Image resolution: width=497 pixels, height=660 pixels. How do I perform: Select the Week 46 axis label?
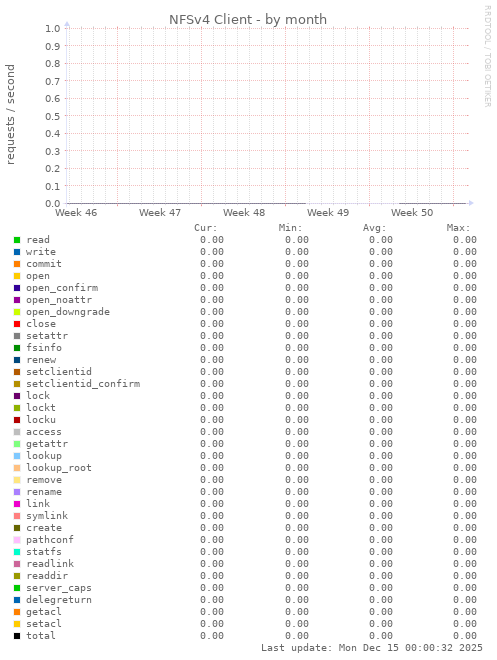pyautogui.click(x=76, y=213)
